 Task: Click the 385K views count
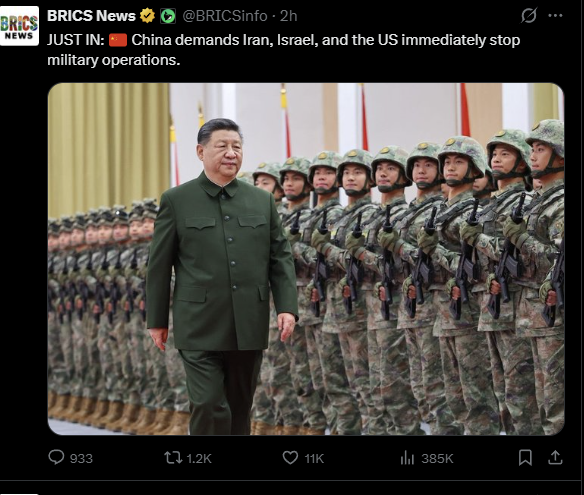point(437,458)
